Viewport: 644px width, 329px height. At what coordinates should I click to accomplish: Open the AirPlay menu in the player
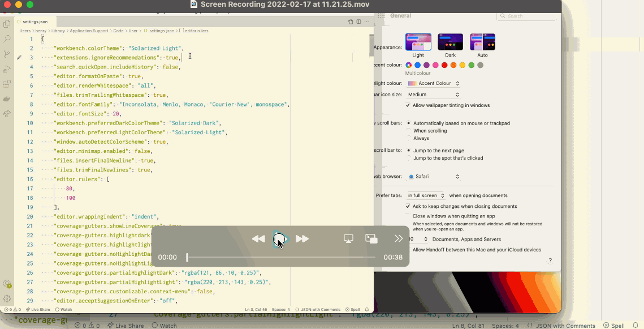coord(348,239)
